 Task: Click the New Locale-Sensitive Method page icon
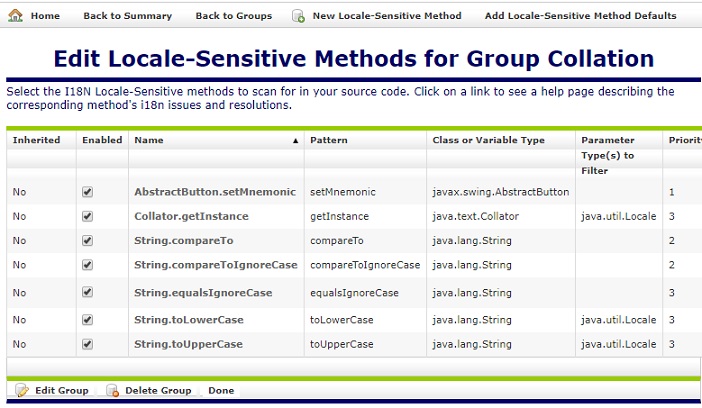[x=298, y=16]
